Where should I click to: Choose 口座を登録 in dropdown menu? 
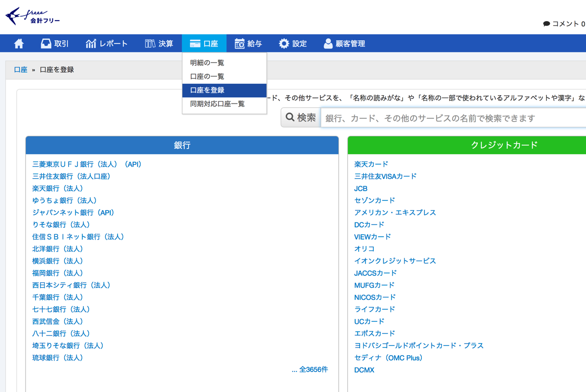224,90
